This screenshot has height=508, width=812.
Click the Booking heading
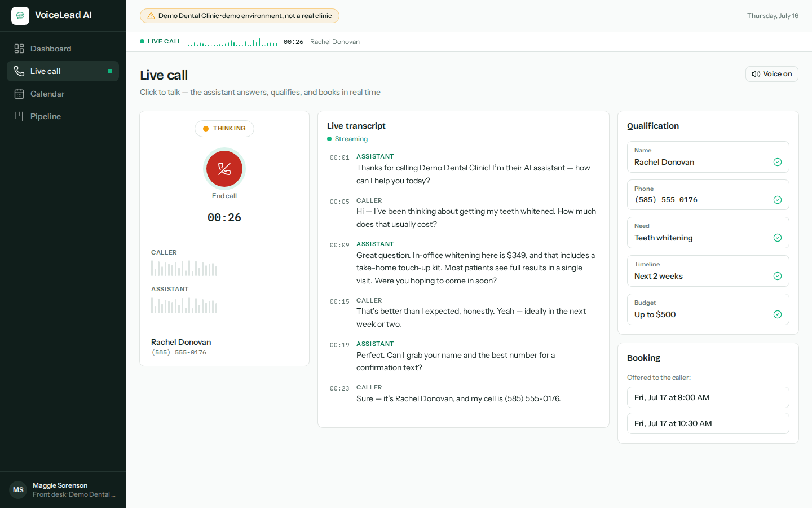(643, 358)
